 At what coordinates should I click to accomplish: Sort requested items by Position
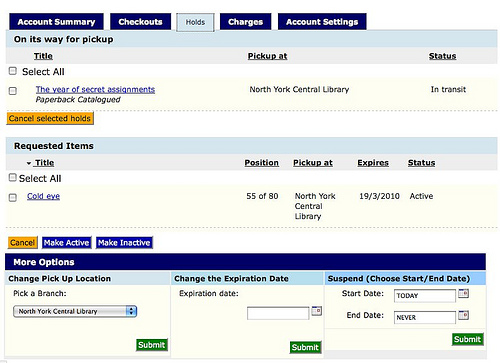click(x=262, y=163)
